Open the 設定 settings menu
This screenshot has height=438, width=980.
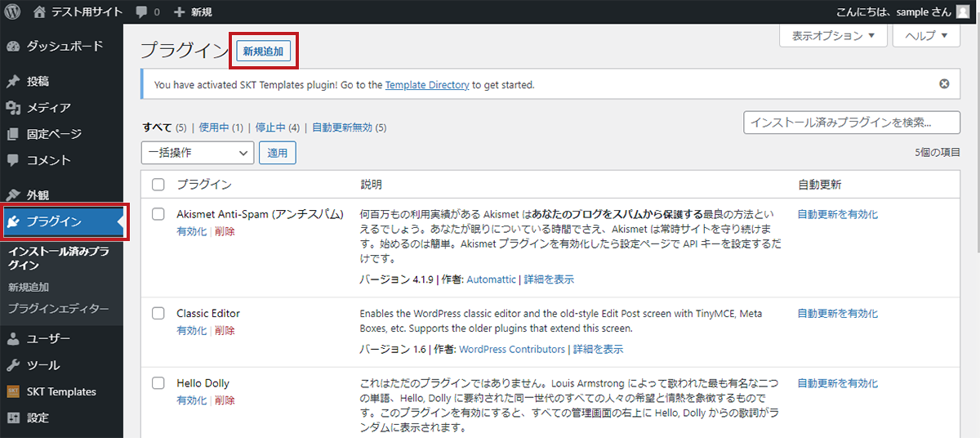pyautogui.click(x=38, y=418)
